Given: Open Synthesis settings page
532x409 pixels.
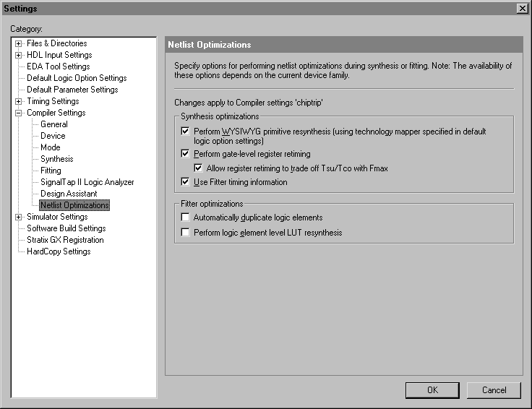Looking at the screenshot, I should pos(57,159).
